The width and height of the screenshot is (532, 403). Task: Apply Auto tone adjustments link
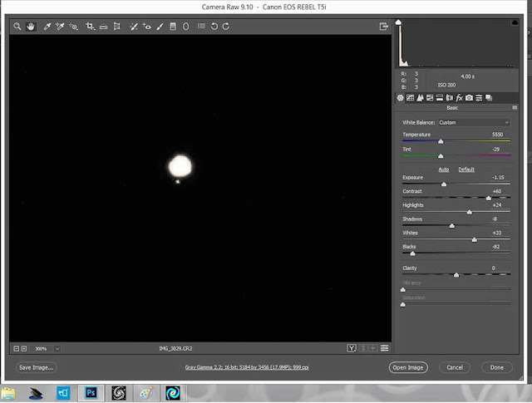click(x=443, y=170)
